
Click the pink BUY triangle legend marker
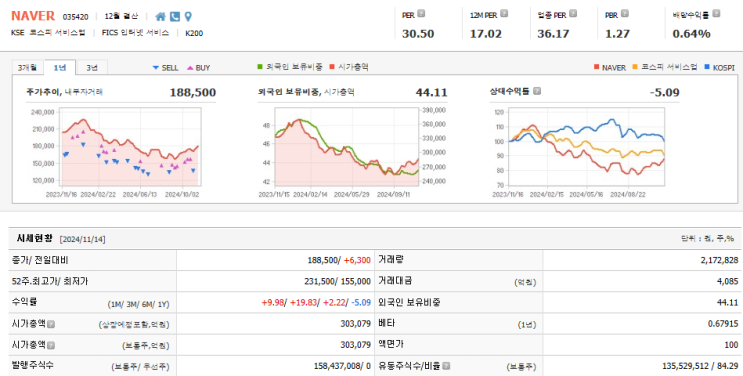(190, 68)
